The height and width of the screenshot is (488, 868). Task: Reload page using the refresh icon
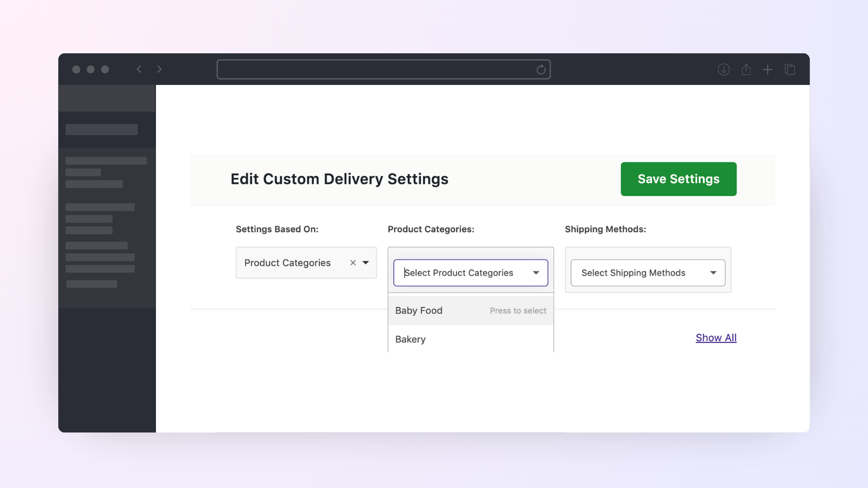(x=541, y=70)
